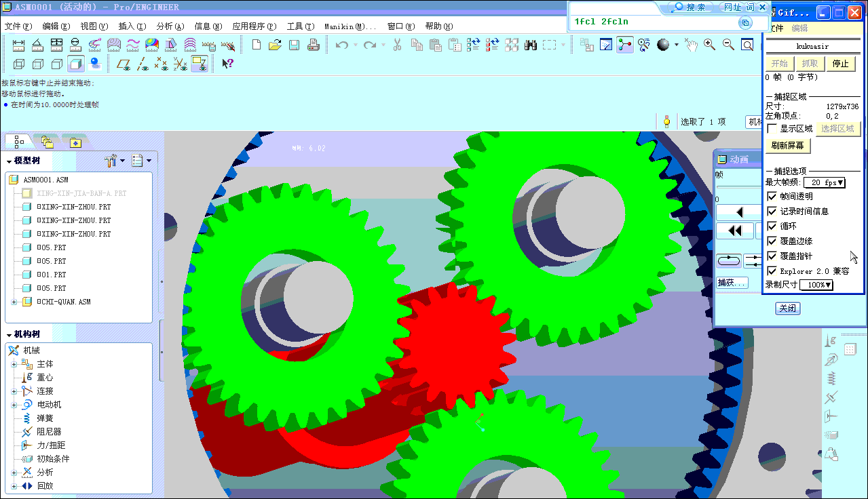
Task: Select the shaded display cube icon
Action: (x=76, y=64)
